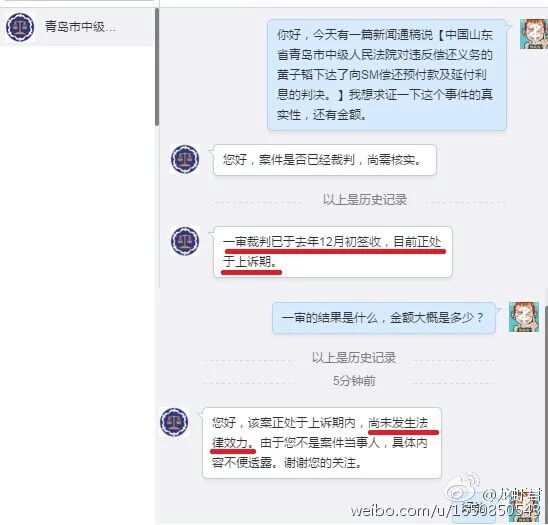Click the first 以上是历史记录 divider
548x525 pixels.
(x=365, y=200)
